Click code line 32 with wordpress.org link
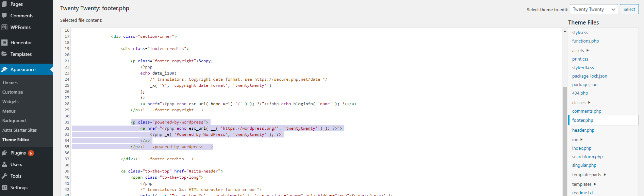Screen dimensions: 644x196 pyautogui.click(x=241, y=128)
